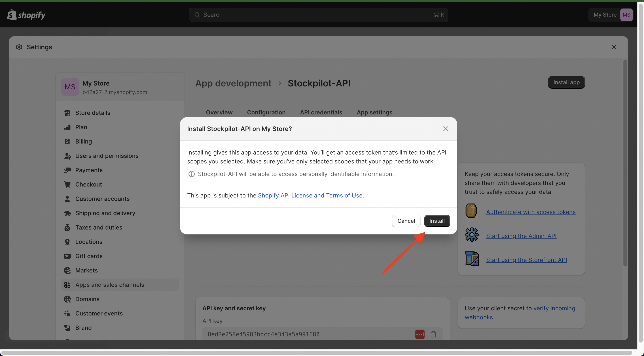Viewport: 644px width, 356px height.
Task: Go to Payments settings
Action: 120,170
